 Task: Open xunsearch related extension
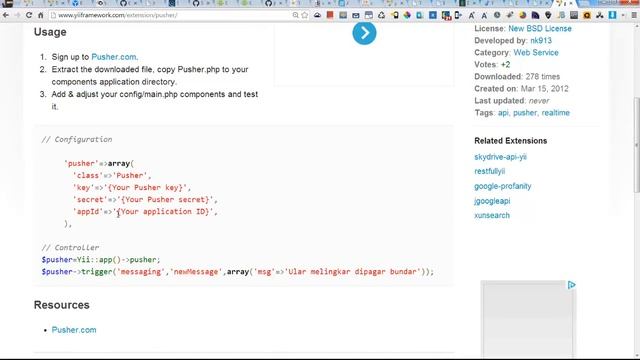pyautogui.click(x=492, y=216)
